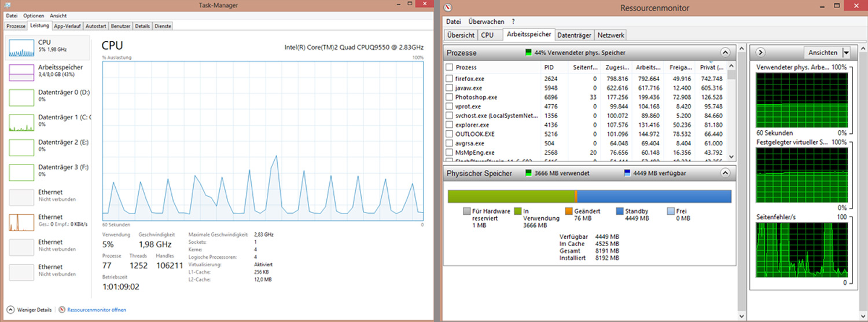The width and height of the screenshot is (868, 322).
Task: Check the MsMpEng.exe process checkbox
Action: click(450, 153)
